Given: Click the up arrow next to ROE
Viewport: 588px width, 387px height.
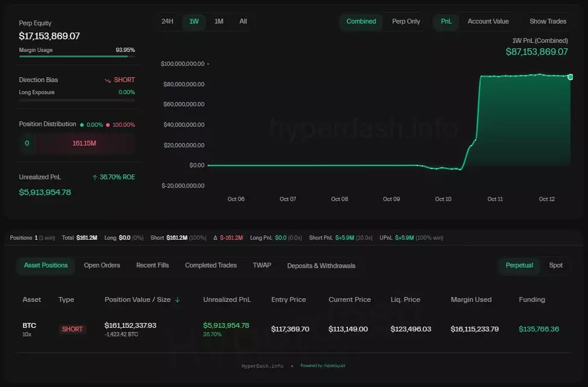Looking at the screenshot, I should click(95, 178).
